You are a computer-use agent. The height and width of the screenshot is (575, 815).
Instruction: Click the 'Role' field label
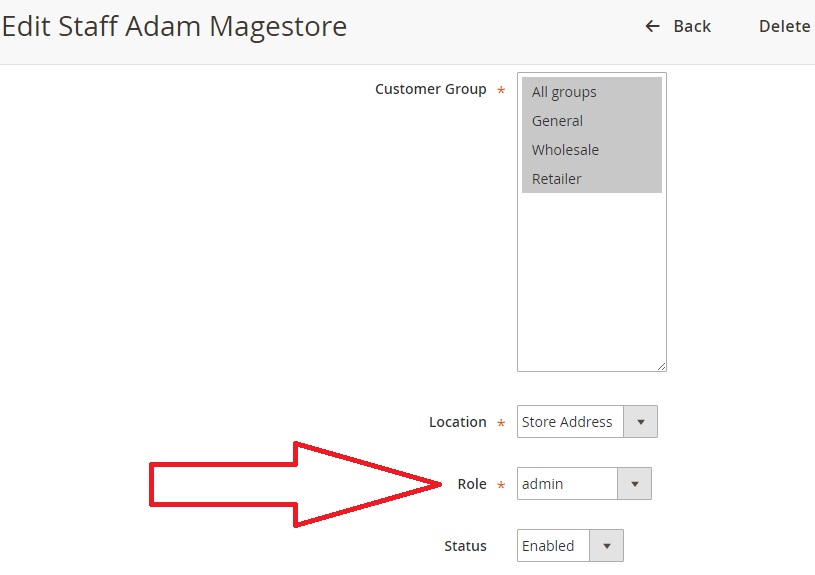(x=471, y=484)
